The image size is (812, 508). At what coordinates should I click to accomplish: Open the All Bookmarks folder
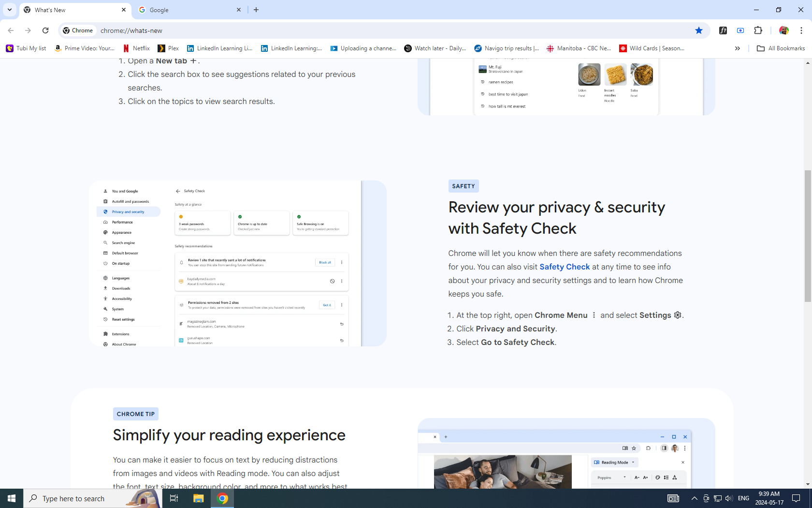(x=781, y=48)
